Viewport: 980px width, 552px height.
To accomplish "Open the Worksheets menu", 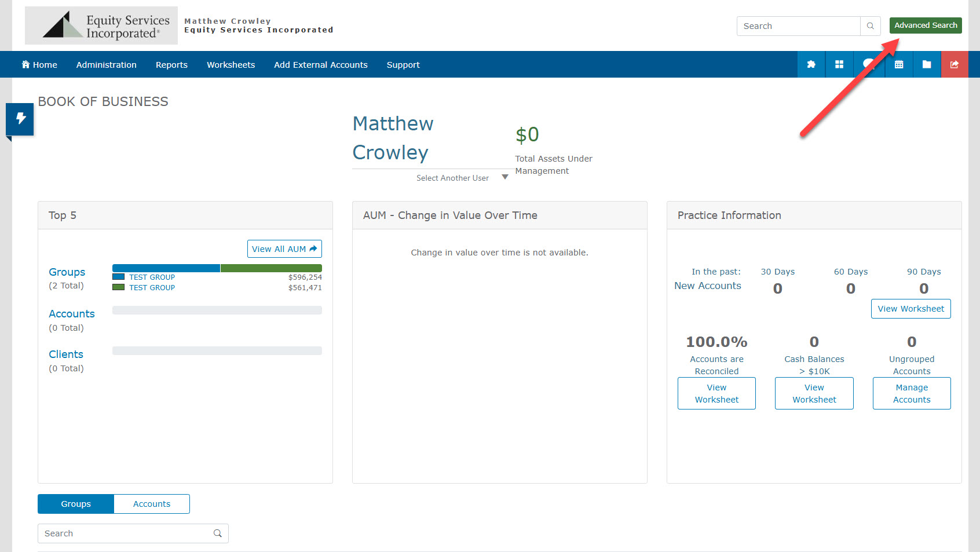I will 231,65.
